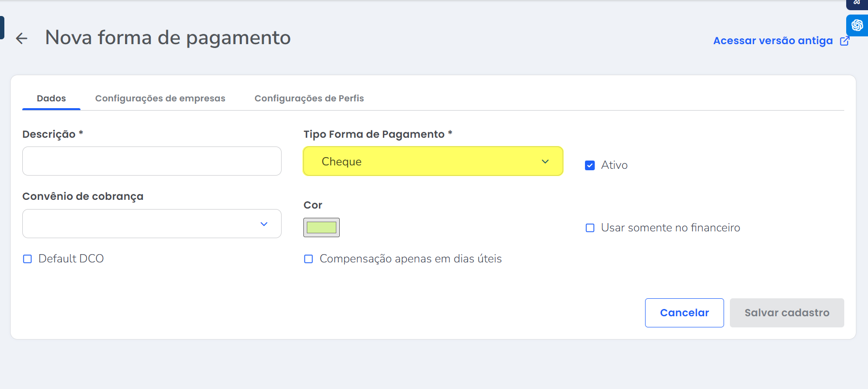Click the dark navy icon tab at top right
Screen dimensions: 868x389
point(857,4)
